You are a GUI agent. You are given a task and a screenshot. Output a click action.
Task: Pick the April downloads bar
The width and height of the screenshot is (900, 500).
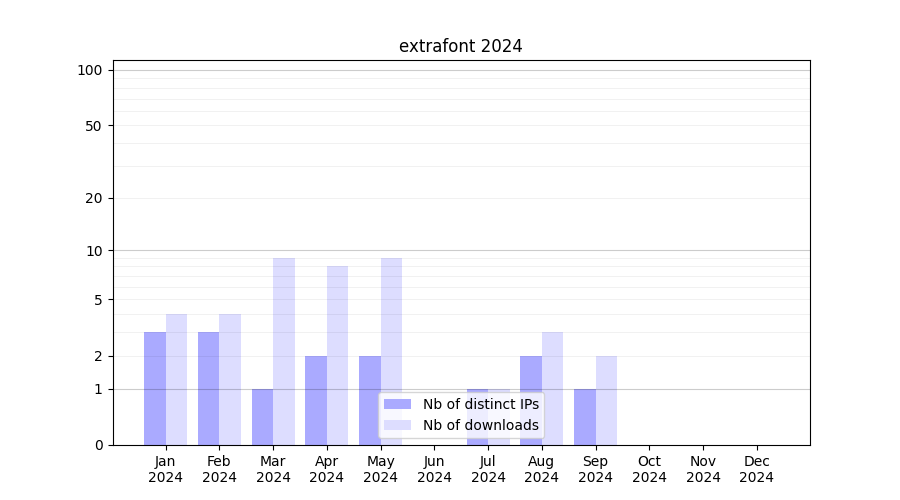pos(337,355)
